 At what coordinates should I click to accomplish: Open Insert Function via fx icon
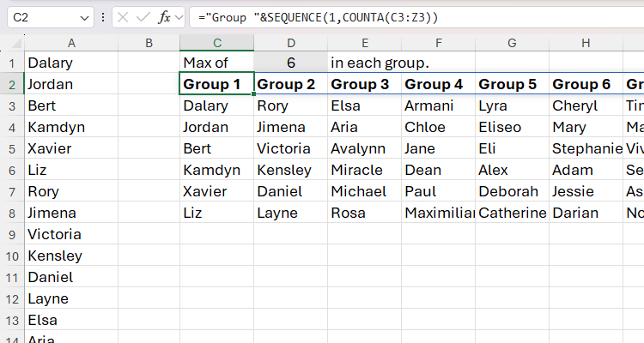164,17
